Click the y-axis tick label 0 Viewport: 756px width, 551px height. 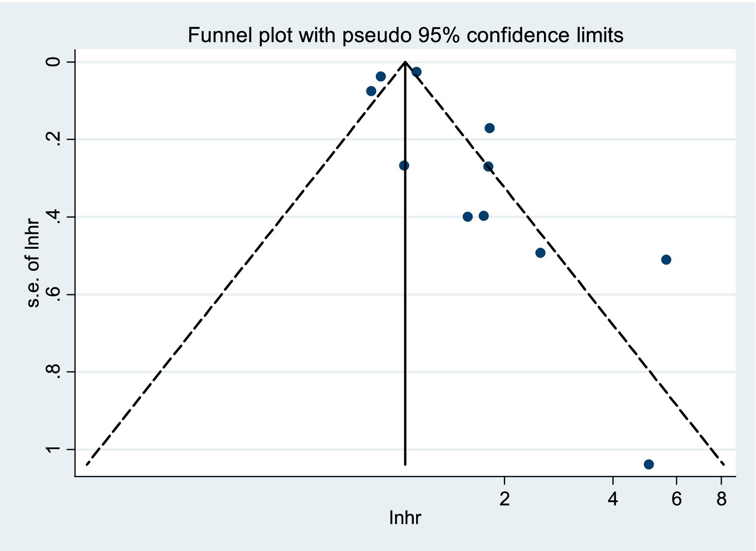click(54, 62)
